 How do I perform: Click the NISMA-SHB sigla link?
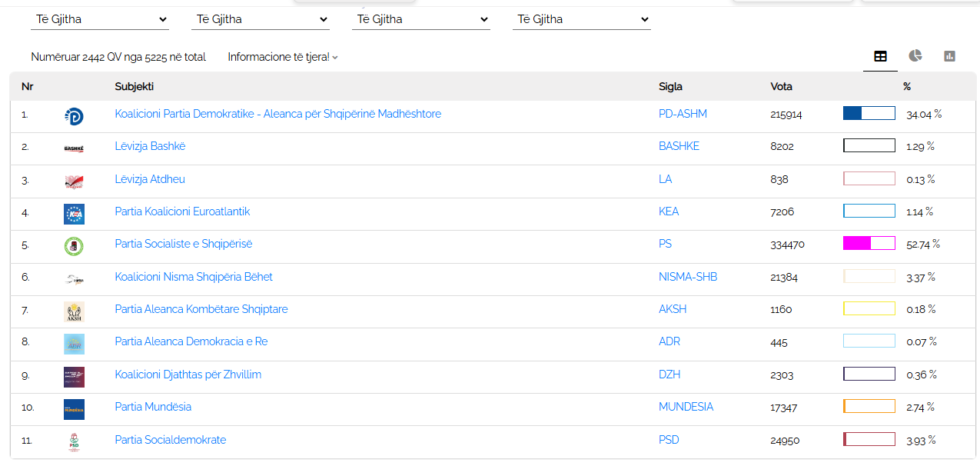pos(688,277)
